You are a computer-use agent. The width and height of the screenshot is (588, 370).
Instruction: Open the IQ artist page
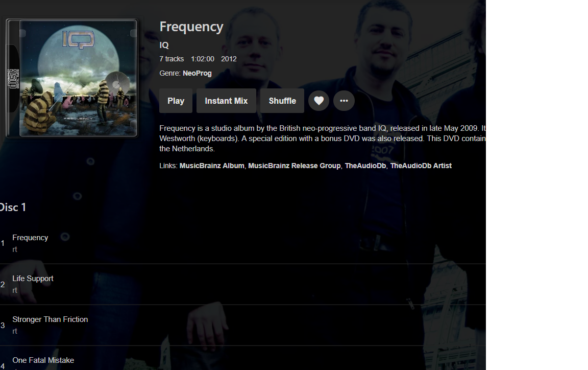[x=164, y=45]
